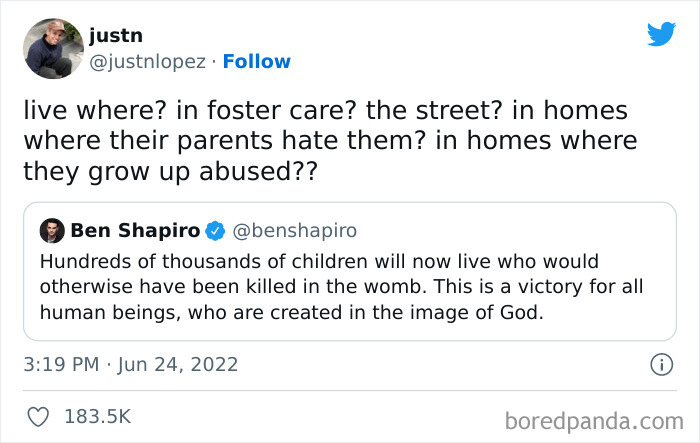Click Ben Shapiro's small avatar
The image size is (700, 443).
[x=52, y=231]
